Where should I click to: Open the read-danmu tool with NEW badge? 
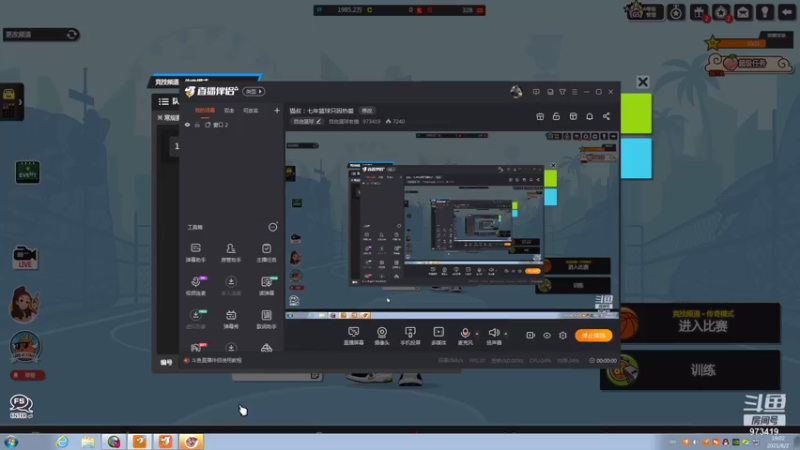coord(266,286)
